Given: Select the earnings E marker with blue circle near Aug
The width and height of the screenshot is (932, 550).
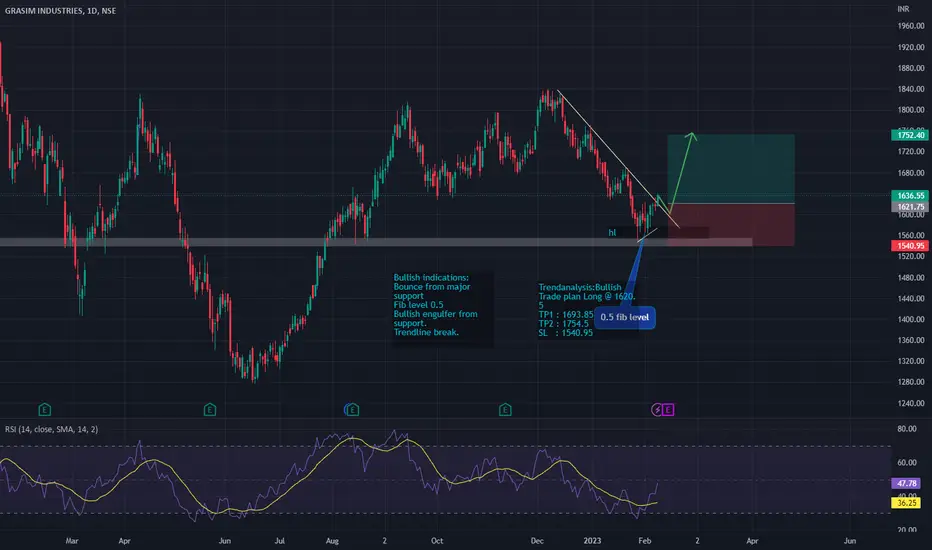Looking at the screenshot, I should 352,409.
